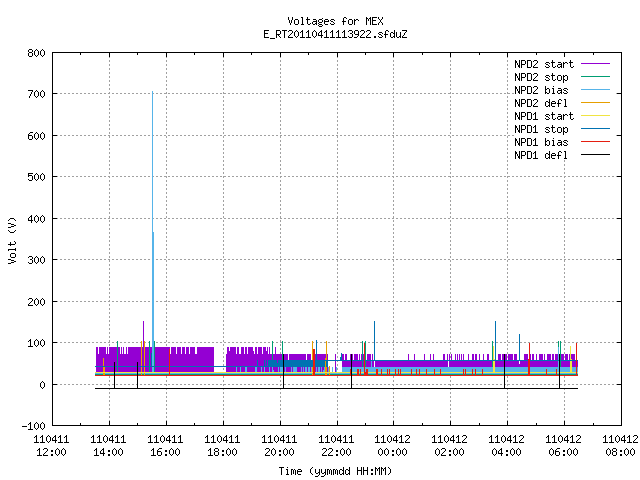Screen dimensions: 640x480
Task: Click the '110411 20:00' time tick label
Action: click(x=279, y=446)
